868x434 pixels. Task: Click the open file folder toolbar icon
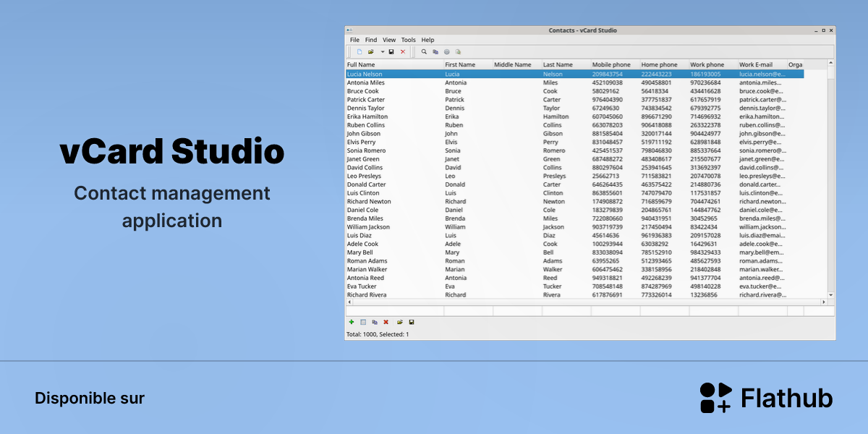[371, 52]
